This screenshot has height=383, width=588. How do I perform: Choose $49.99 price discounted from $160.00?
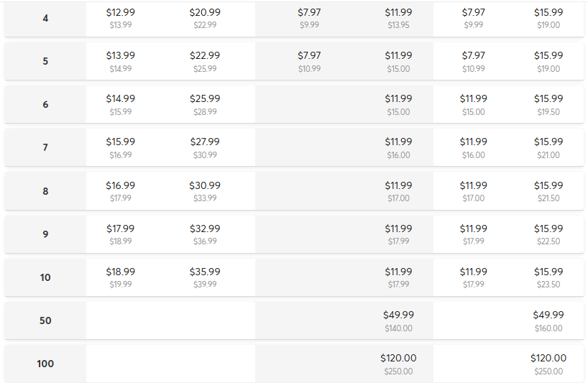click(548, 315)
